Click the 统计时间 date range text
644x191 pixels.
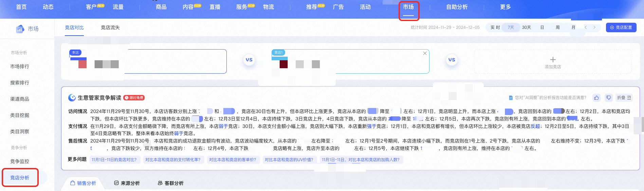click(445, 27)
